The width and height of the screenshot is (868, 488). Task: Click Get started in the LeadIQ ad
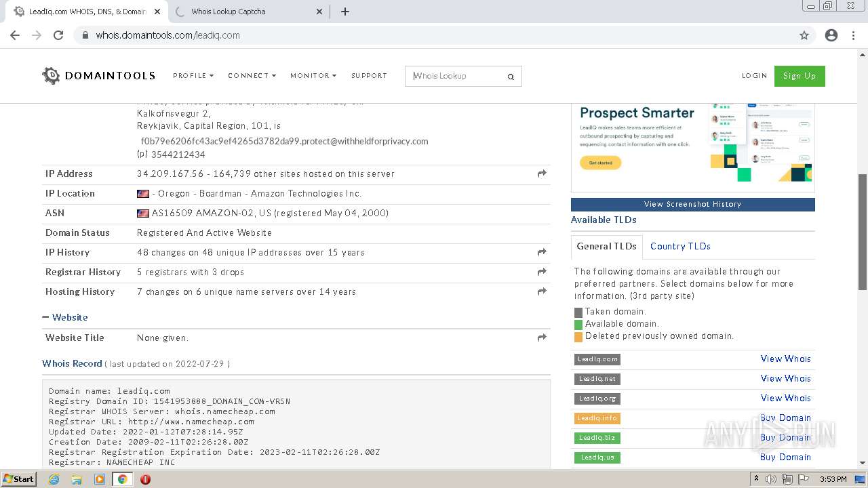click(600, 163)
